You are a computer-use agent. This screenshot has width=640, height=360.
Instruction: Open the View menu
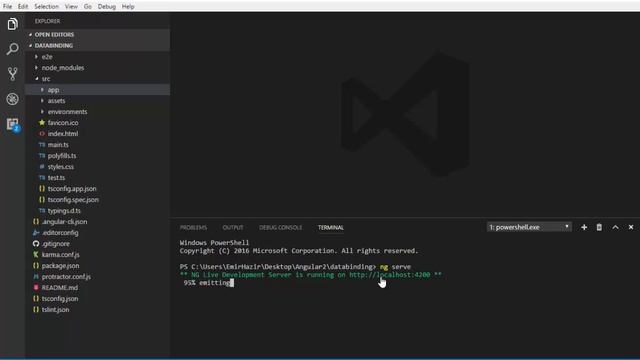coord(71,7)
